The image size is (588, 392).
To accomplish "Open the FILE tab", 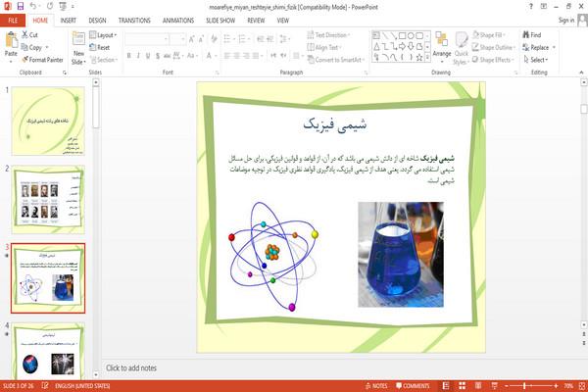I will click(13, 21).
